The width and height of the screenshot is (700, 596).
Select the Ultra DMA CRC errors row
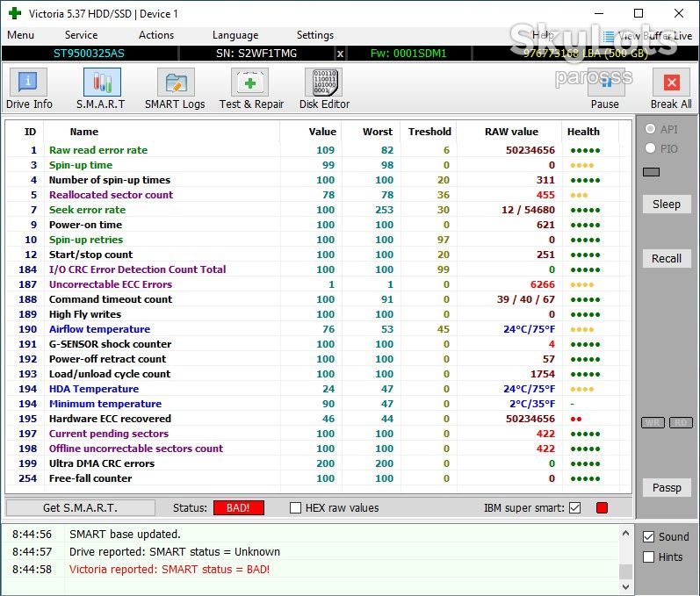coord(319,463)
